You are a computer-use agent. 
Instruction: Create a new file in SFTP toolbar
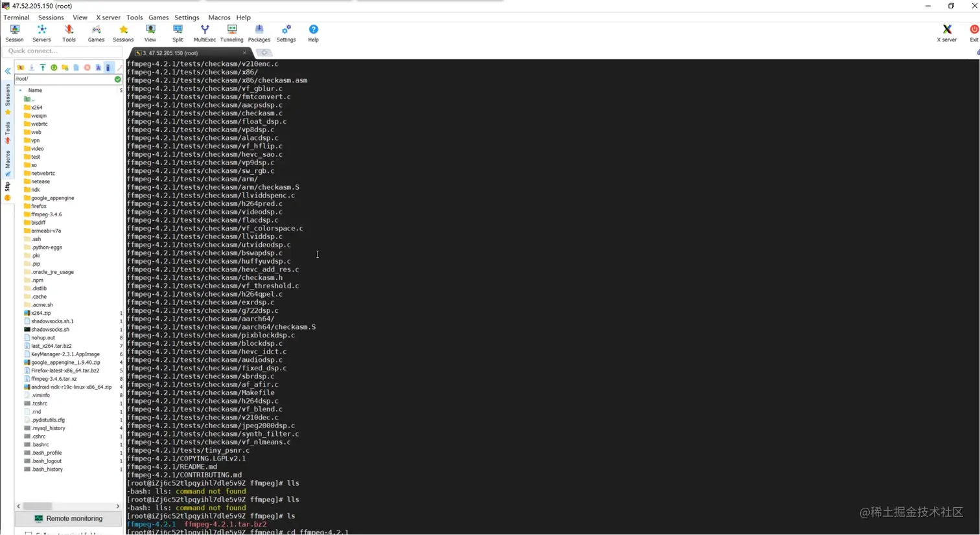coord(76,67)
